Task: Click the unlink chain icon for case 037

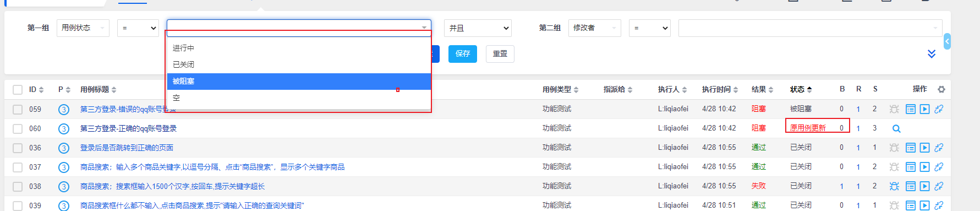Action: click(939, 167)
